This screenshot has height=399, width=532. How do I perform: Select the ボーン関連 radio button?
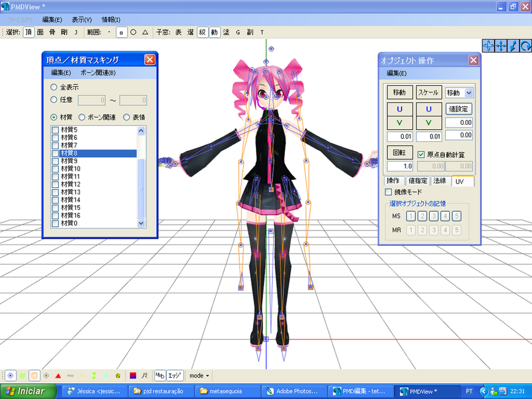pos(82,117)
